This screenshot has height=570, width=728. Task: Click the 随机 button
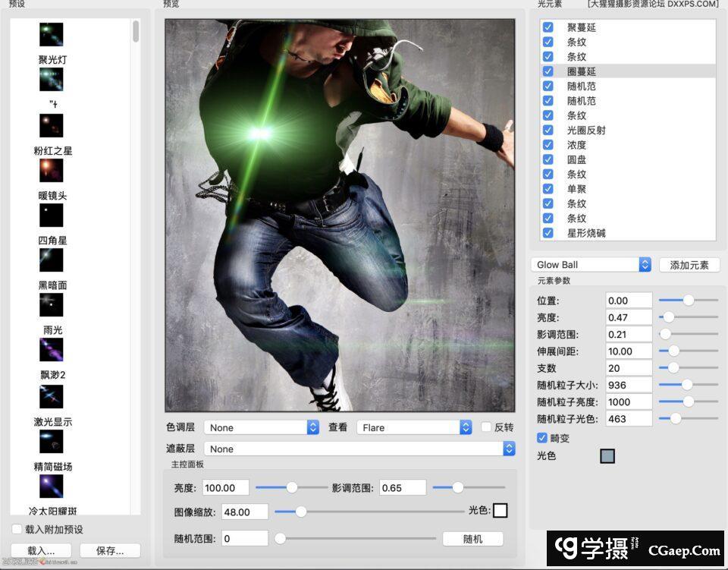coord(472,537)
